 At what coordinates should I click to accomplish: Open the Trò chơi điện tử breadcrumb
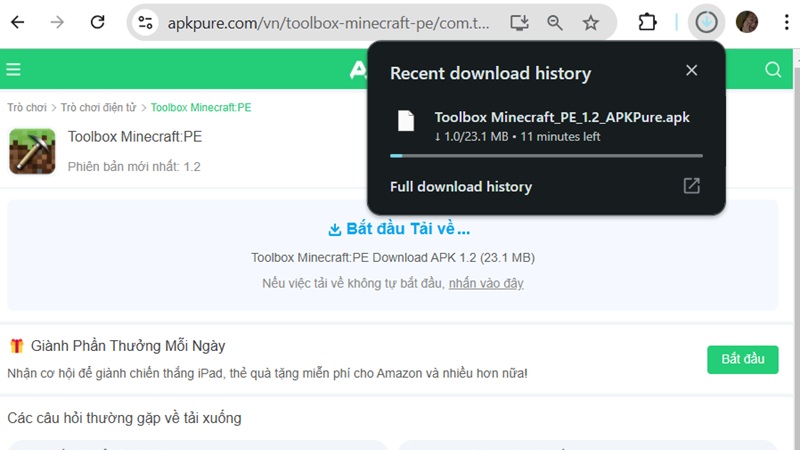pos(98,108)
